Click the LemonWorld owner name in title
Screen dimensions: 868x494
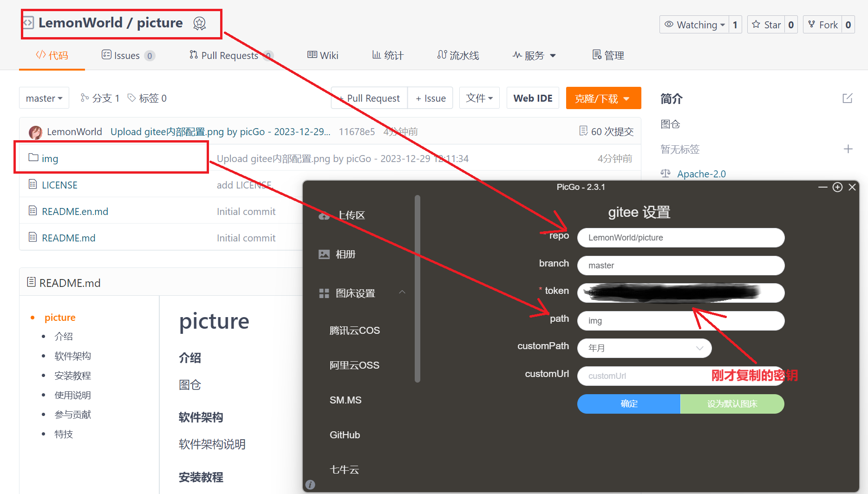[80, 22]
